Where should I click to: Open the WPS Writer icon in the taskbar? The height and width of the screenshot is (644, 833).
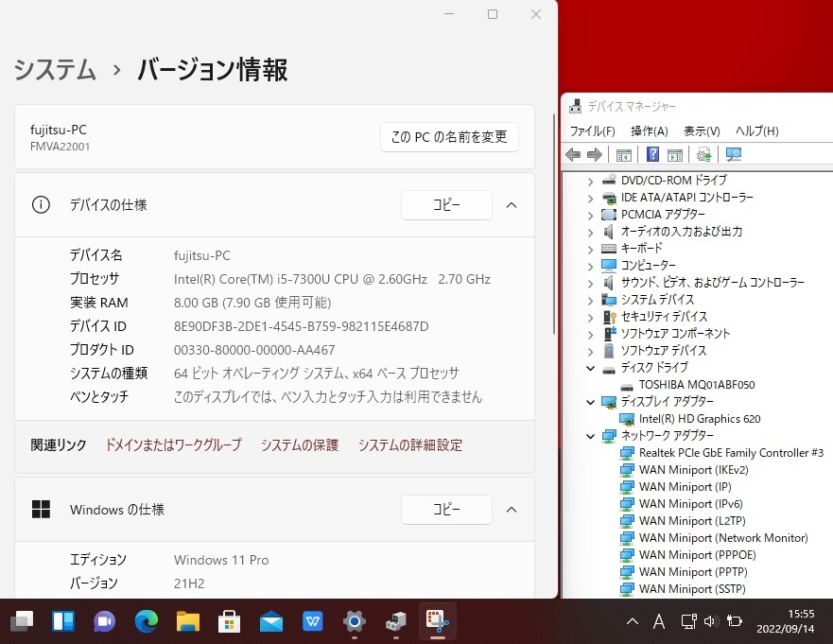click(x=312, y=620)
